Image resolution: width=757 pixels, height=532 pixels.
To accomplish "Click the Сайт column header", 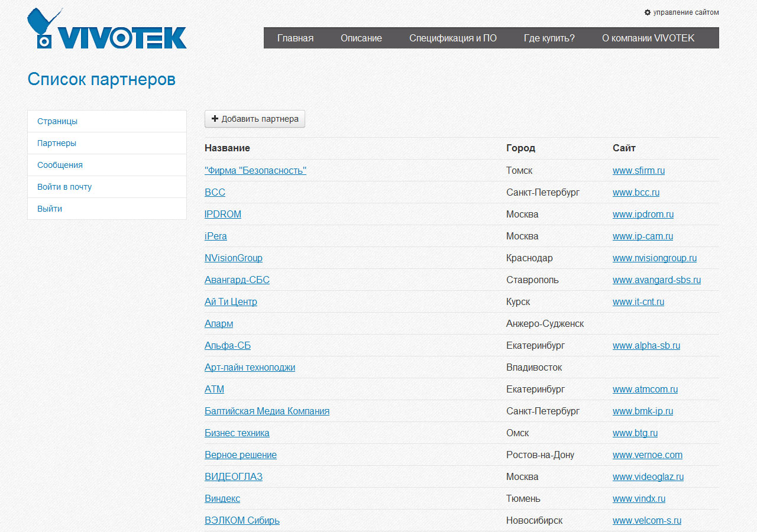I will (624, 148).
